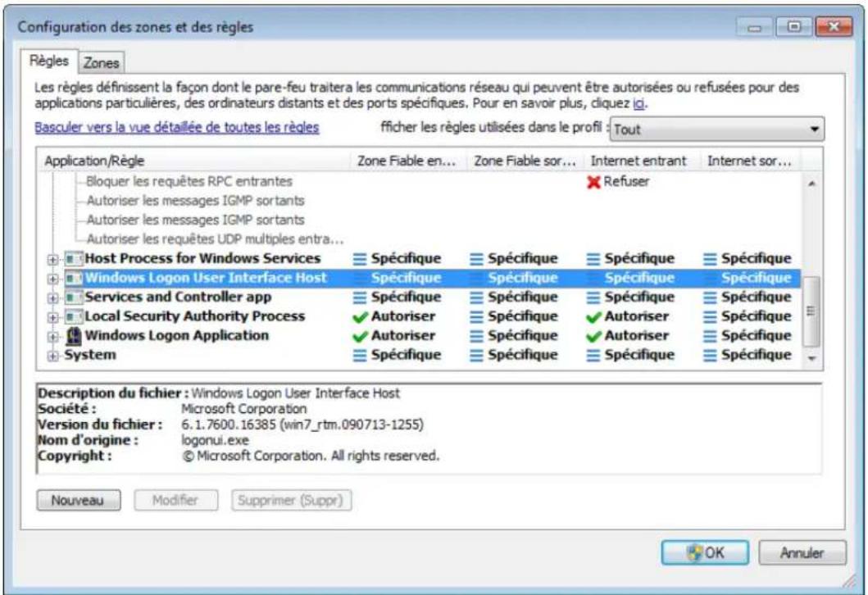Click Spécifique icon for System Internet sortant
Image resolution: width=868 pixels, height=595 pixels.
click(710, 356)
